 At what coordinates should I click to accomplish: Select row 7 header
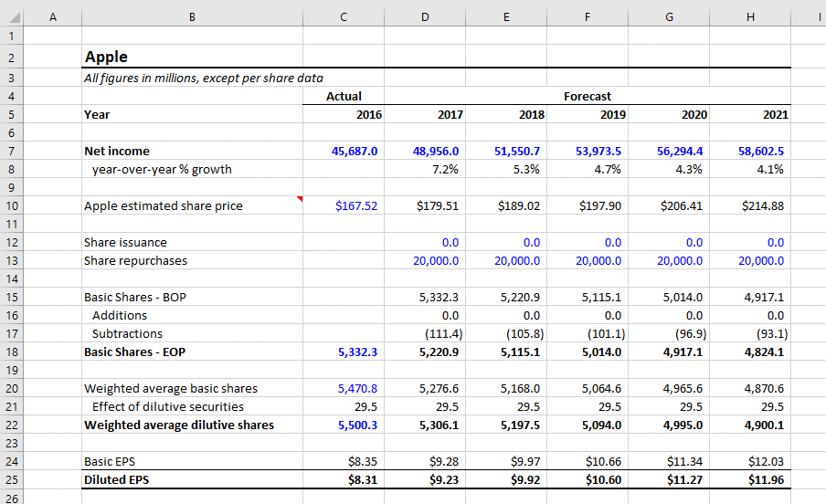point(12,152)
